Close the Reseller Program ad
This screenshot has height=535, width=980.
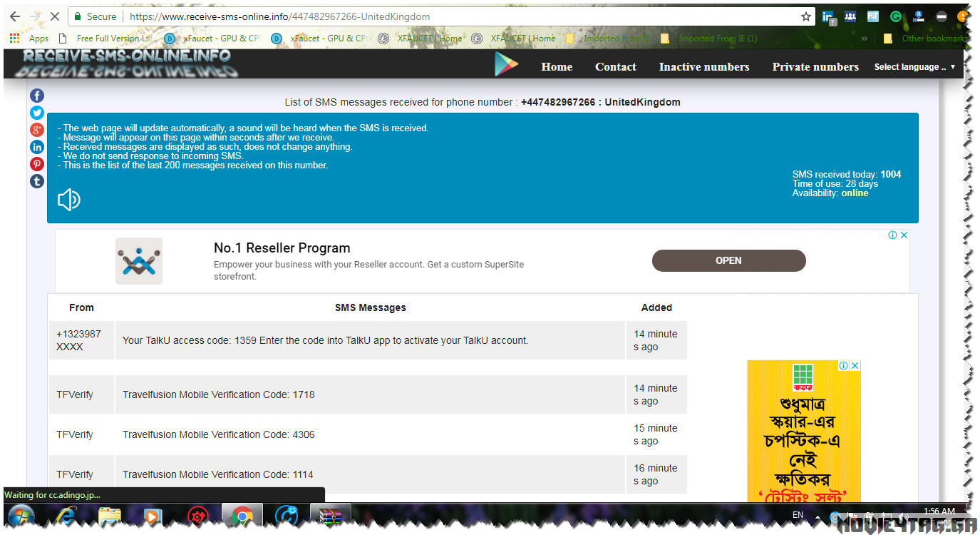(x=904, y=235)
